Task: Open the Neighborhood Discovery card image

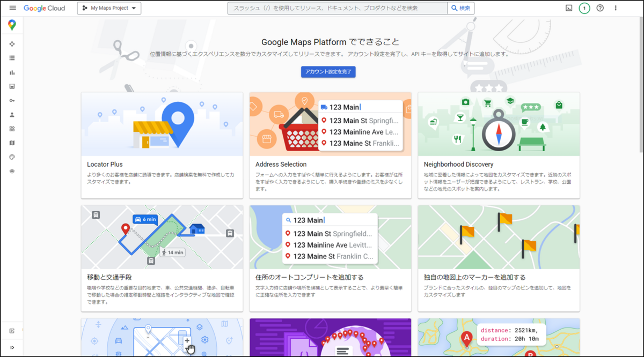Action: 499,124
